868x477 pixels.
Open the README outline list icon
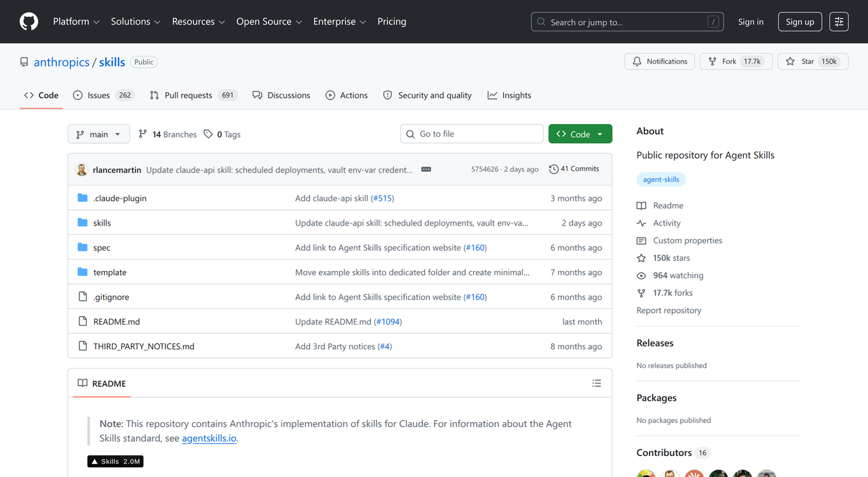[597, 383]
